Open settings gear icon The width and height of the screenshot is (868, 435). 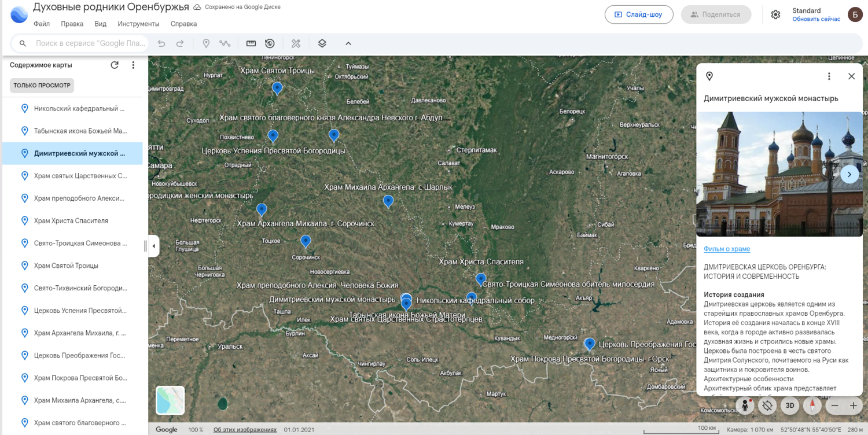(x=775, y=14)
